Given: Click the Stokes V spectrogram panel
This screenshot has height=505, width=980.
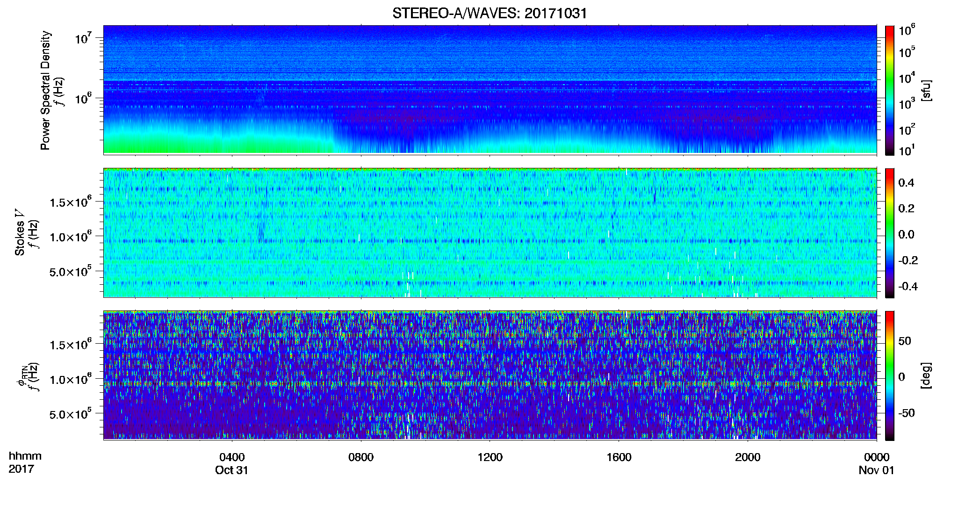Looking at the screenshot, I should point(490,232).
